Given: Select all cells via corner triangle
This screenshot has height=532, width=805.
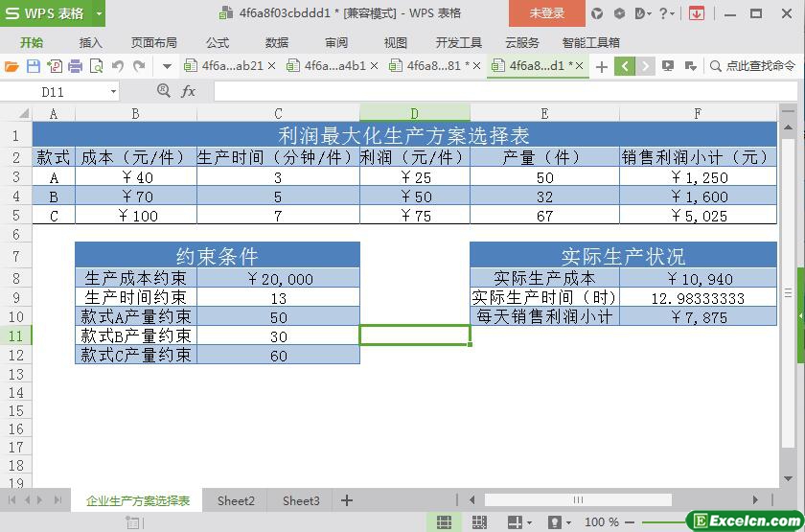Looking at the screenshot, I should click(23, 113).
